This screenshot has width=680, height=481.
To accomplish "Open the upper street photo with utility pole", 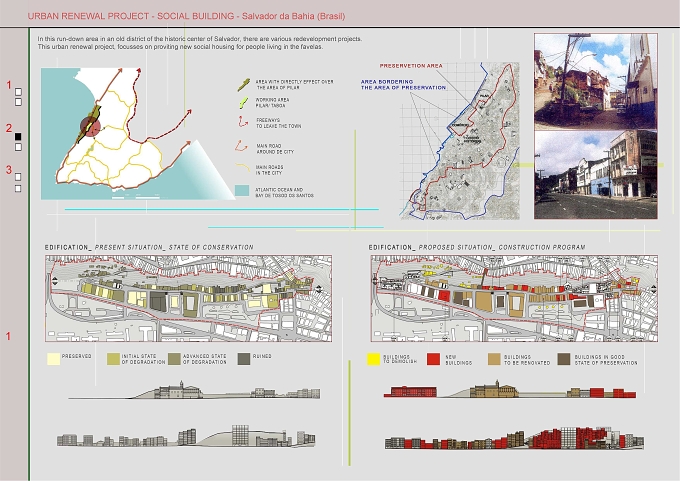I will pyautogui.click(x=596, y=82).
